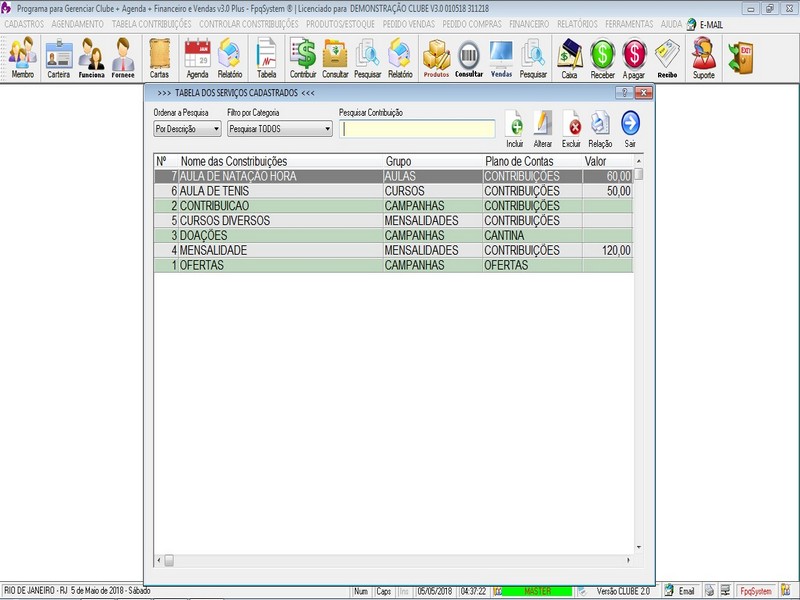Image resolution: width=800 pixels, height=600 pixels.
Task: Open the Membro toolbar icon
Action: (x=22, y=58)
